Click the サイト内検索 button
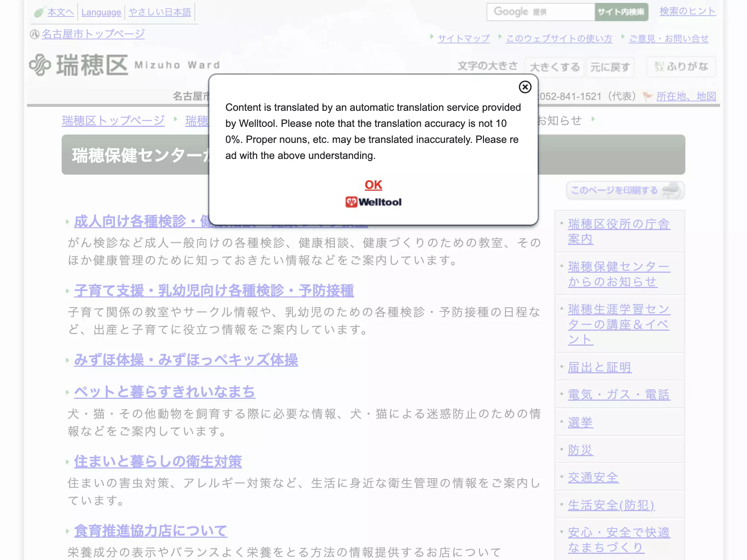Image resolution: width=747 pixels, height=560 pixels. [621, 12]
